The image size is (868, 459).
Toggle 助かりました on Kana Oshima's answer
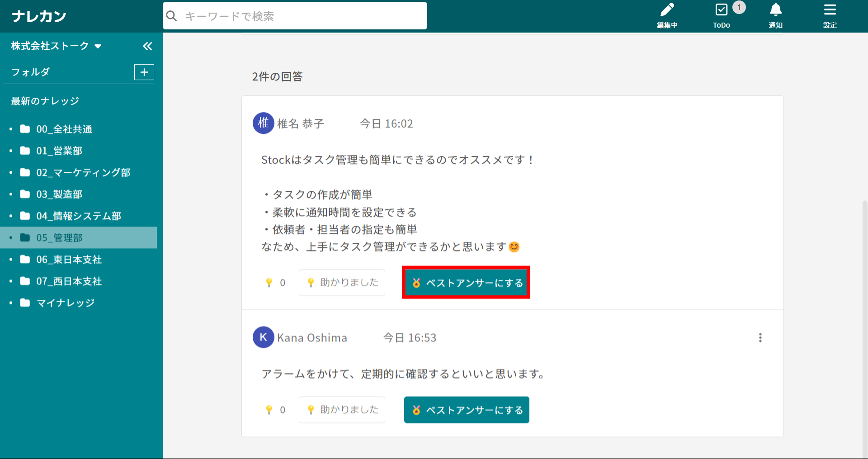pos(342,410)
